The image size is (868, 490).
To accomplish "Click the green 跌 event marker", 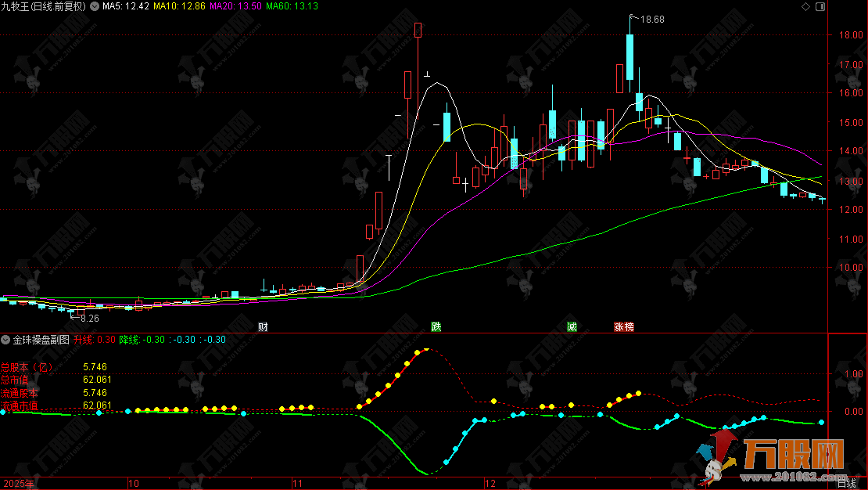I will (x=436, y=326).
